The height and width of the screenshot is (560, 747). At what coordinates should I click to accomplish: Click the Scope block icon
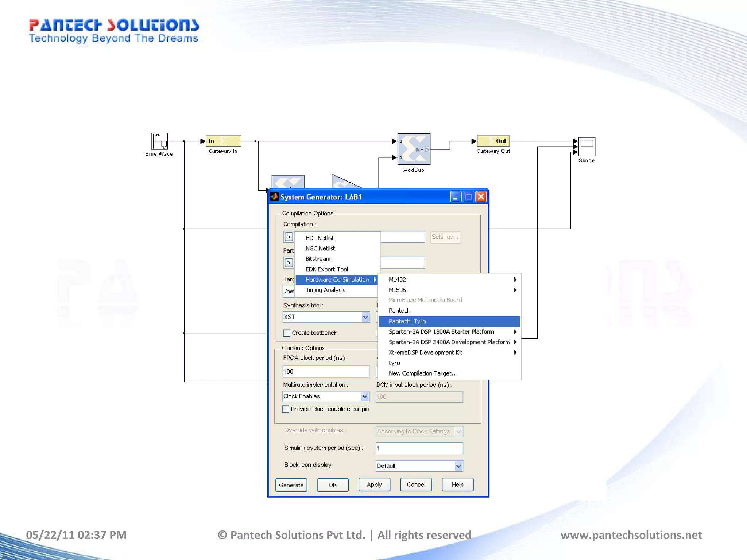(587, 147)
